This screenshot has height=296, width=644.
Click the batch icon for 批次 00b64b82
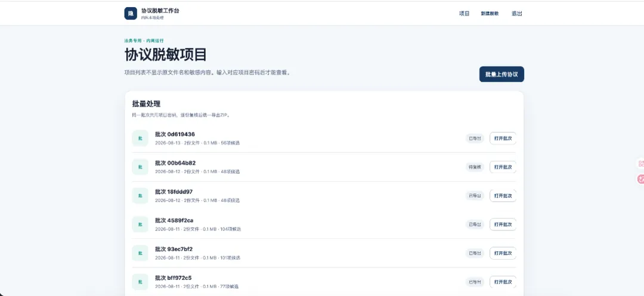[140, 167]
